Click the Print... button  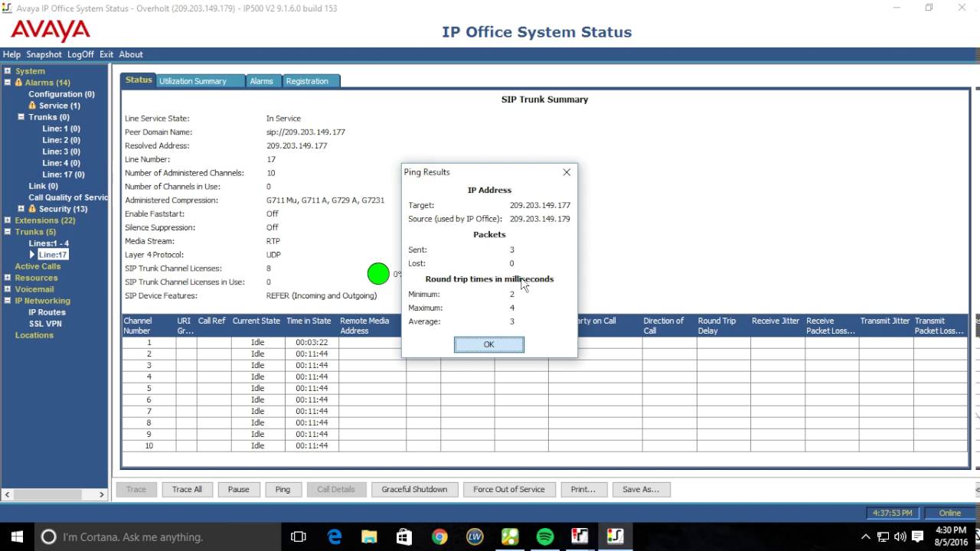pyautogui.click(x=583, y=489)
